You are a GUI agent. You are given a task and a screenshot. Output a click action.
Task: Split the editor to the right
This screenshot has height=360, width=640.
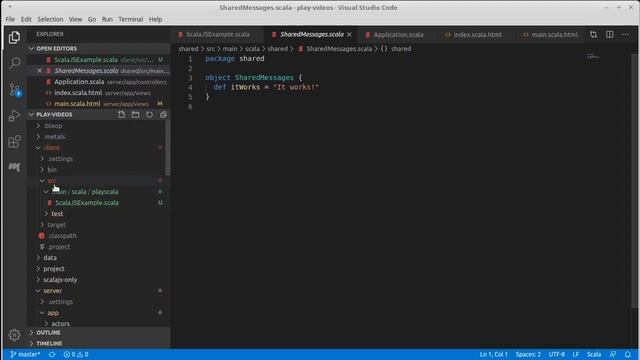pos(610,35)
